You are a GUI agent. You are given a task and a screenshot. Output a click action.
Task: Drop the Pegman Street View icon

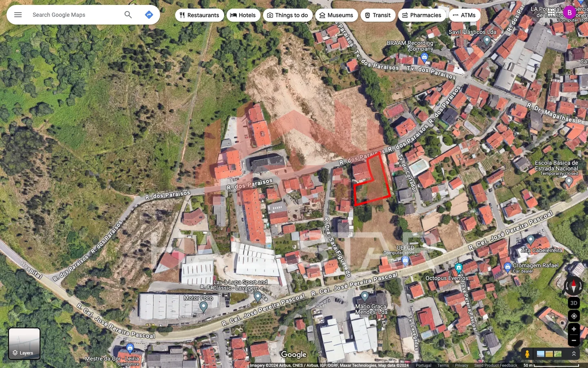coord(527,354)
